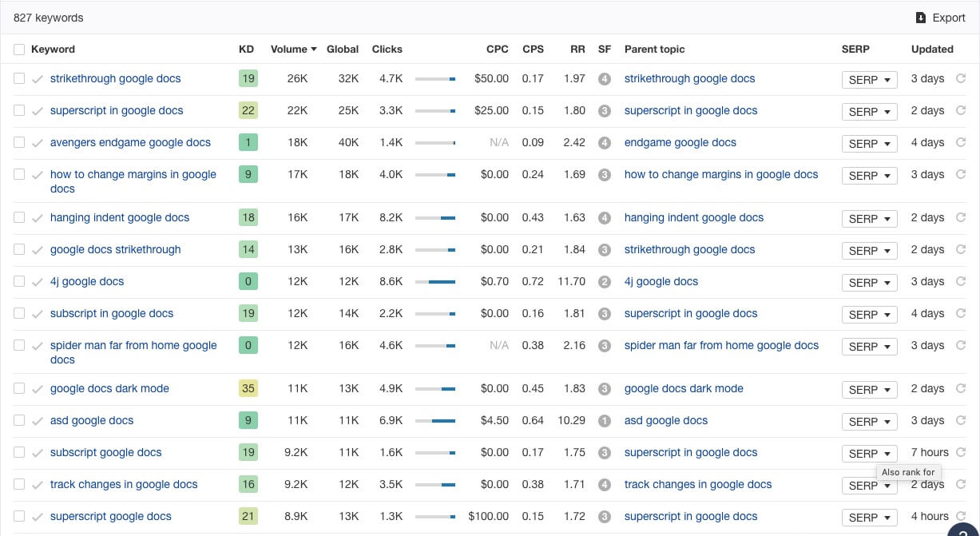
Task: Click SF badge for avengers endgame row
Action: (x=605, y=143)
